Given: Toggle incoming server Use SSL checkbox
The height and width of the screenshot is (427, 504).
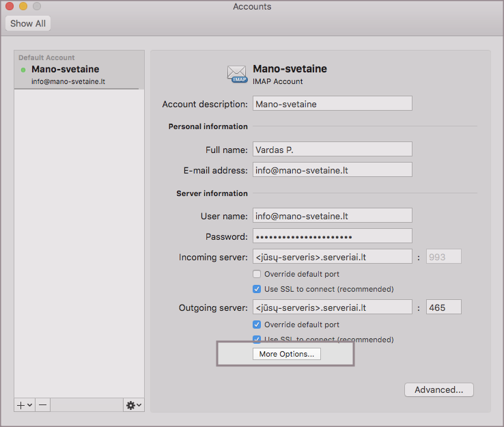Looking at the screenshot, I should pos(257,289).
